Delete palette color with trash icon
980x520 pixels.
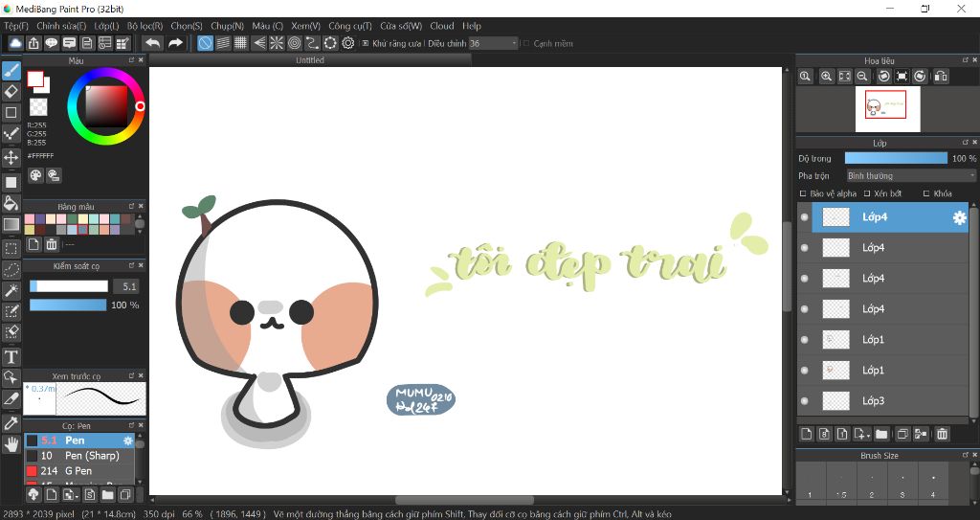(x=52, y=244)
